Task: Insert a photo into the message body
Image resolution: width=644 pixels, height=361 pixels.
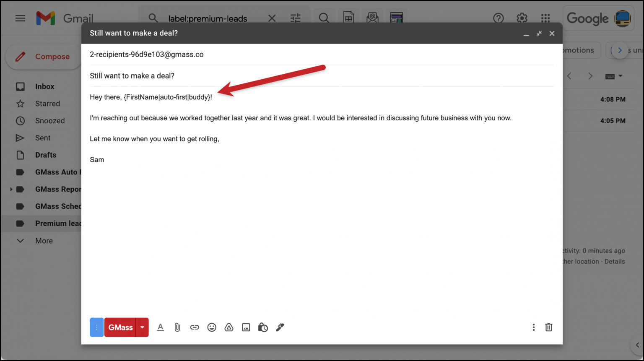Action: 246,327
